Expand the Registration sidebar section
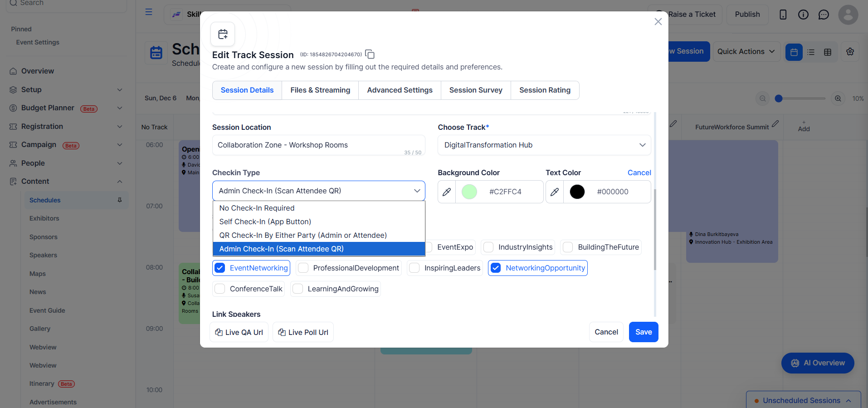The height and width of the screenshot is (408, 868). (x=120, y=127)
